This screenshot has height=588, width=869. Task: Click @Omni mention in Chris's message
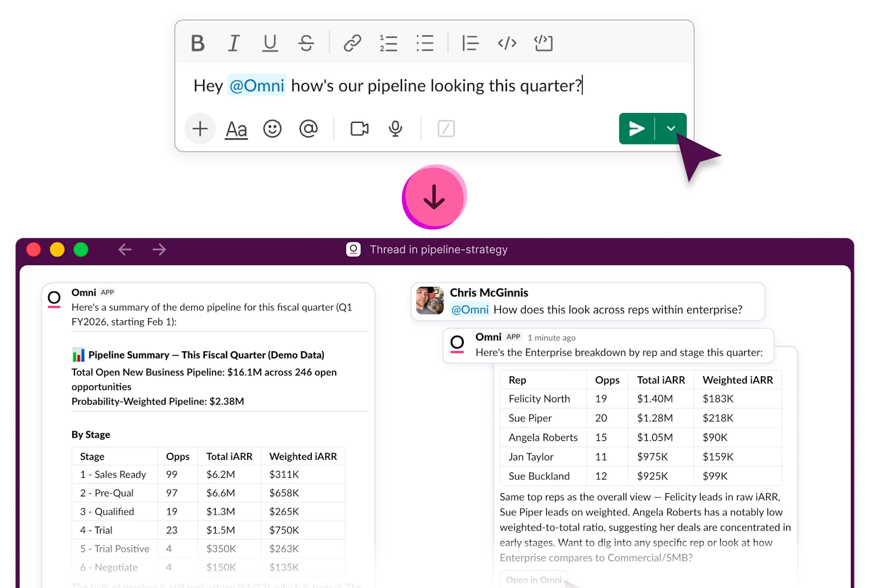coord(470,309)
